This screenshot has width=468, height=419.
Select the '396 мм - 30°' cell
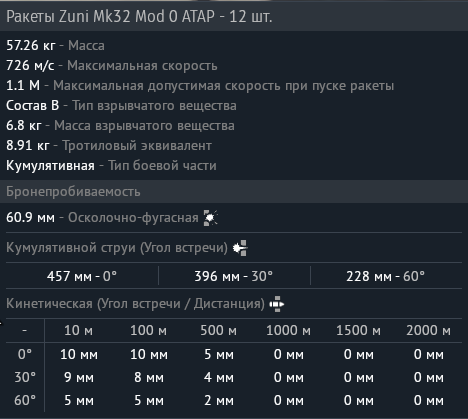click(233, 276)
